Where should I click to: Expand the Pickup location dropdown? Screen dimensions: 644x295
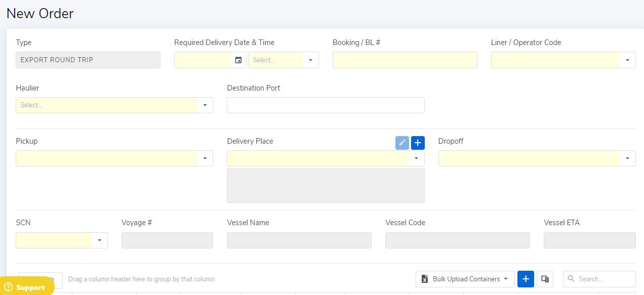click(205, 158)
